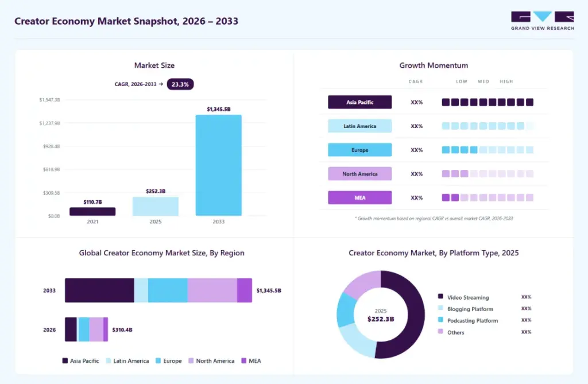Screen dimensions: 588x384
Task: Click the Growth Momentum panel title
Action: [x=434, y=65]
